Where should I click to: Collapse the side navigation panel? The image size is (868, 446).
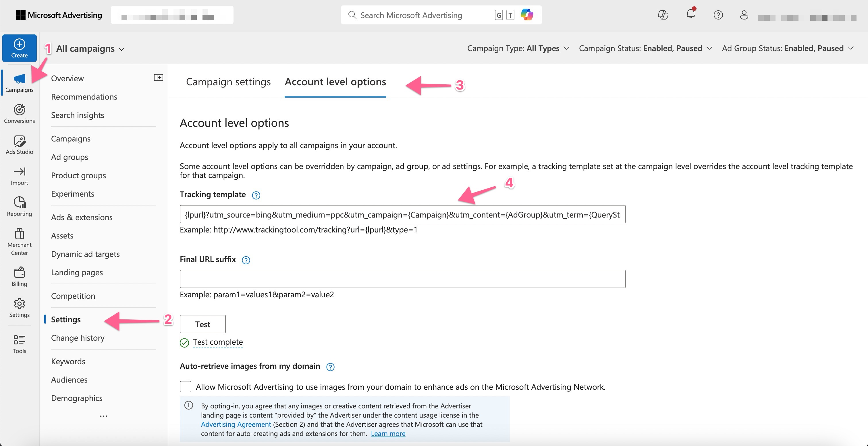[x=158, y=78]
